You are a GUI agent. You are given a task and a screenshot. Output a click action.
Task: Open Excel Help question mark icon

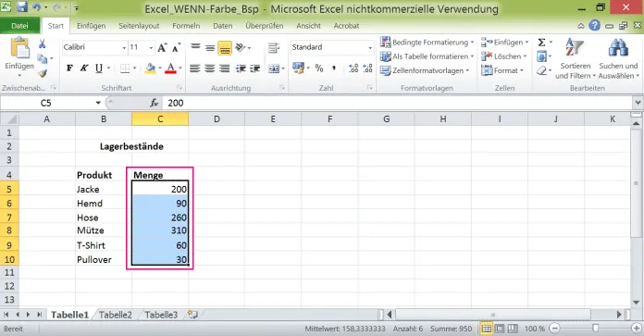[x=594, y=26]
